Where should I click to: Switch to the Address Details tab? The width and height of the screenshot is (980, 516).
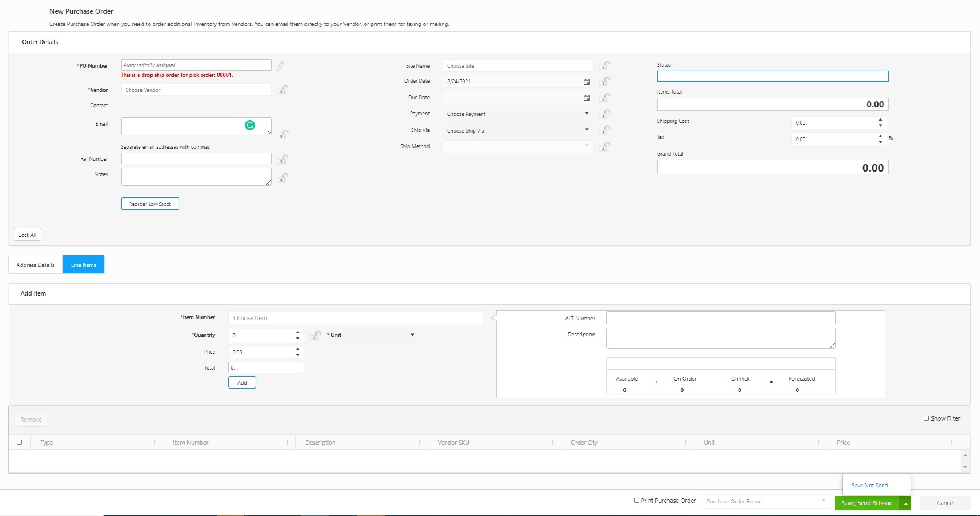[36, 265]
